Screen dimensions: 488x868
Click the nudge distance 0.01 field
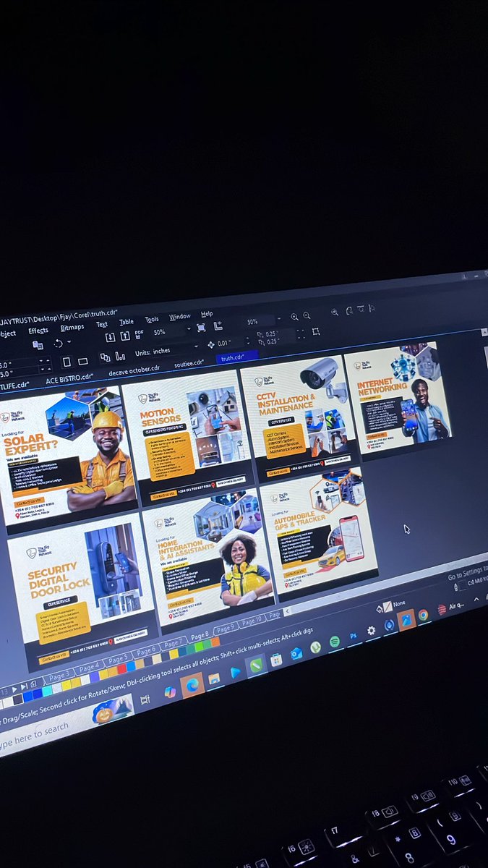[x=226, y=344]
